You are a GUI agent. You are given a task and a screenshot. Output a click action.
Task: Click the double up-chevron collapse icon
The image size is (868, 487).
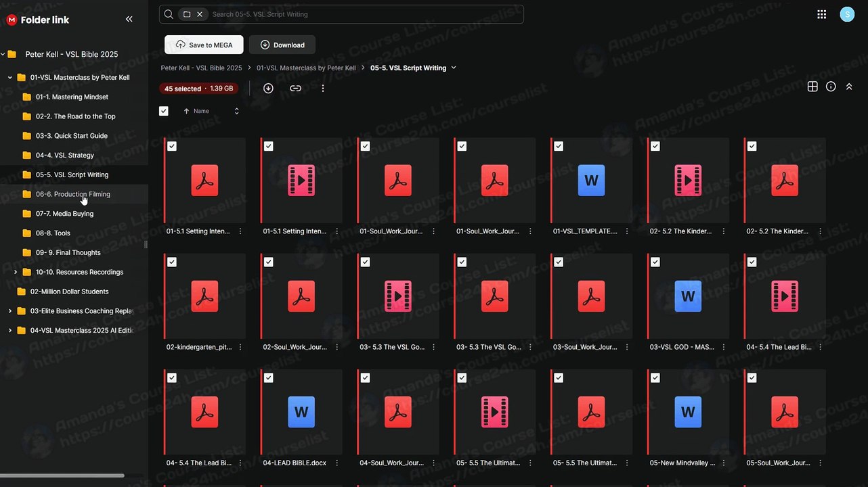coord(849,87)
